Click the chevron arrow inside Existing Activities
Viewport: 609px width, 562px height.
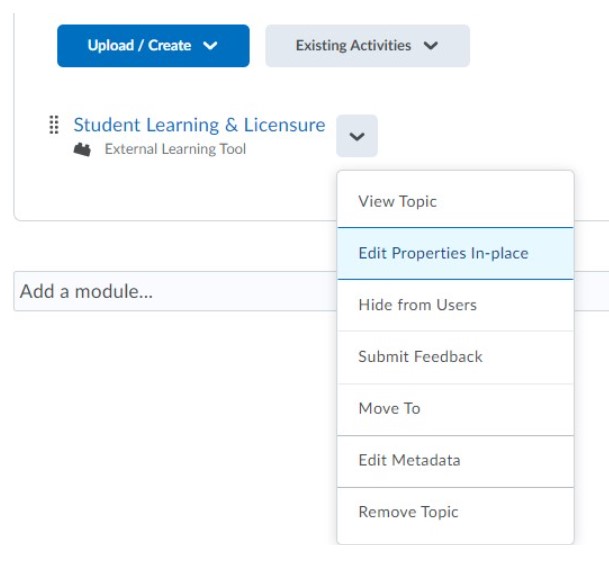431,46
